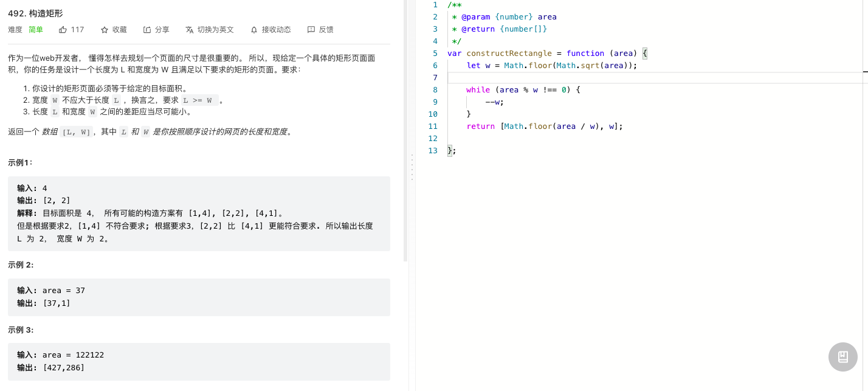Place cursor on empty editor line 7
The width and height of the screenshot is (868, 391).
[x=656, y=77]
